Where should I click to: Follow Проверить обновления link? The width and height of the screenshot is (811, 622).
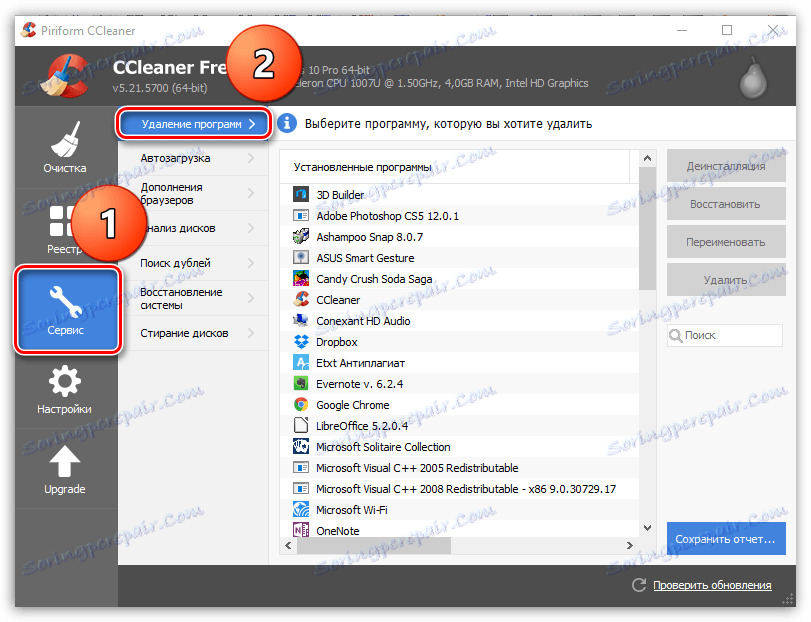click(x=712, y=585)
